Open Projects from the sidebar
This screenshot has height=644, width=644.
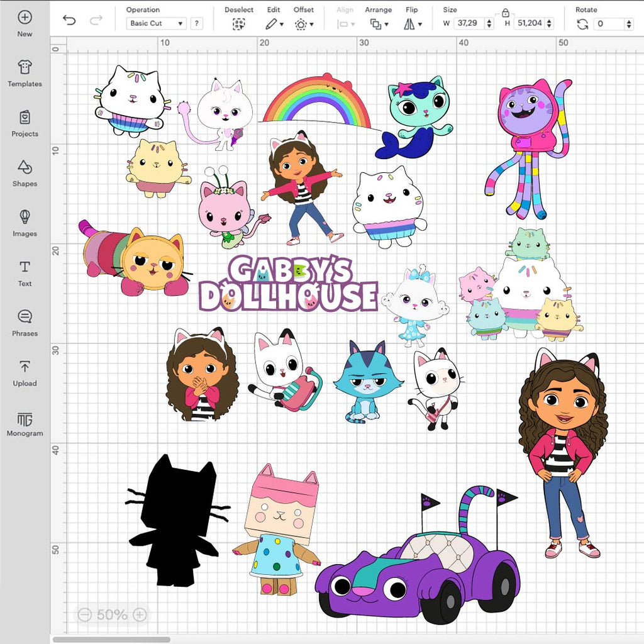click(25, 123)
